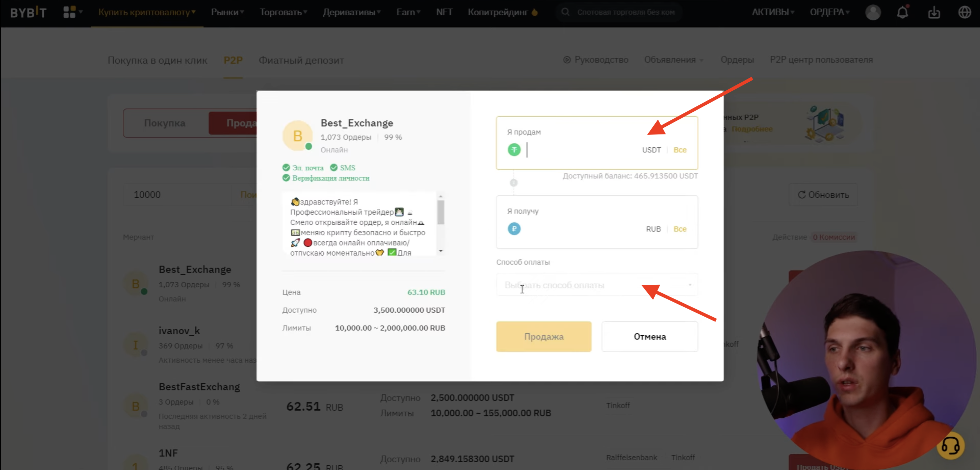Click the Отмена button
980x470 pixels.
tap(650, 337)
